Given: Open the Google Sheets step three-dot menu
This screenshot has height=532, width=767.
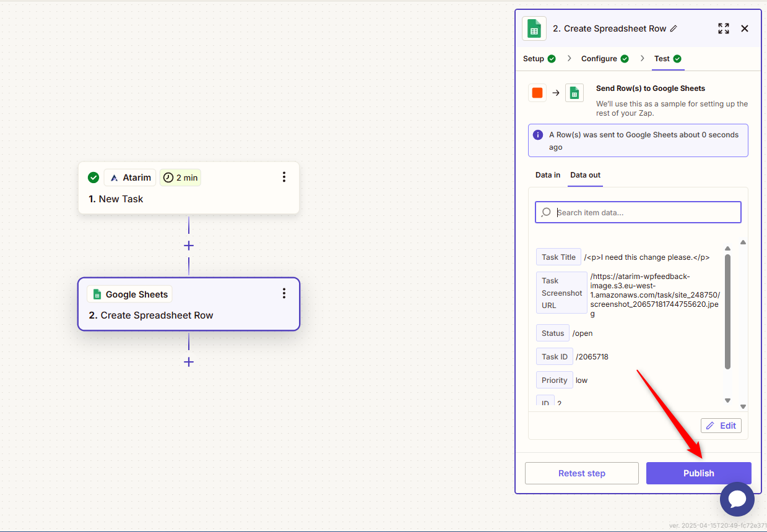Looking at the screenshot, I should click(284, 293).
